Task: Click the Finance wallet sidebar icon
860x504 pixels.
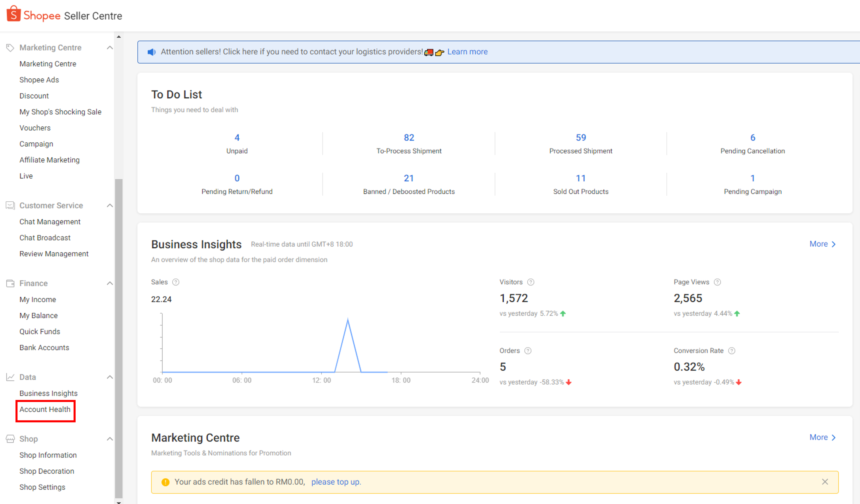Action: coord(10,283)
